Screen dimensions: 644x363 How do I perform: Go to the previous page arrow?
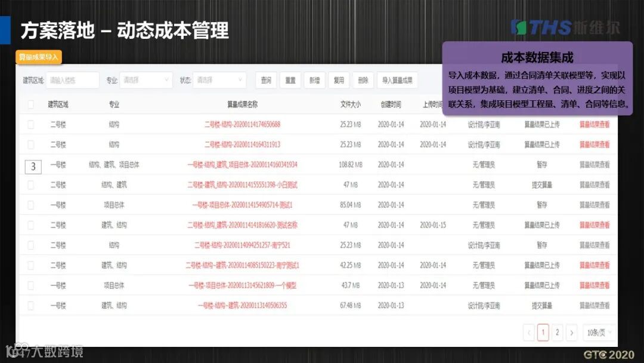click(x=529, y=332)
